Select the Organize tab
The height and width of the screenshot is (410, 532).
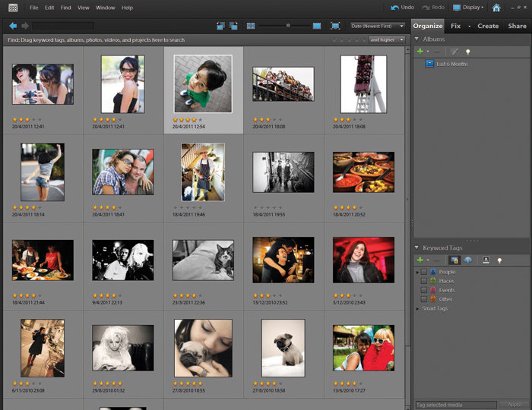pyautogui.click(x=428, y=26)
